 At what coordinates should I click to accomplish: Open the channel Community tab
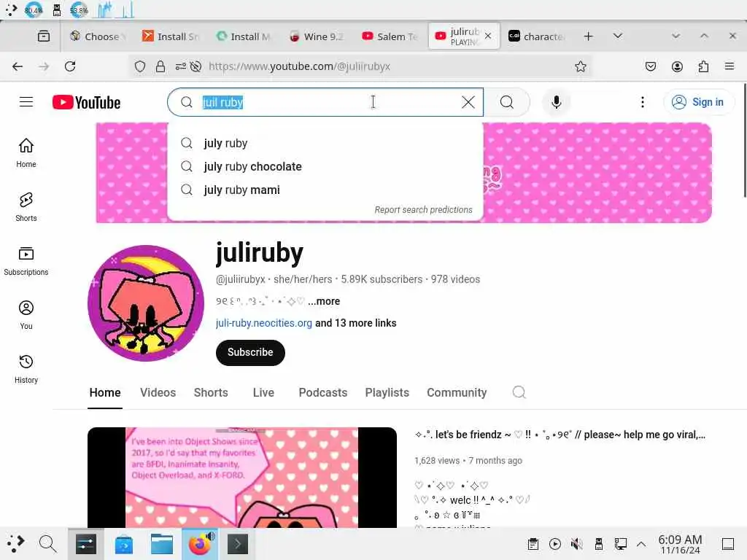point(457,392)
